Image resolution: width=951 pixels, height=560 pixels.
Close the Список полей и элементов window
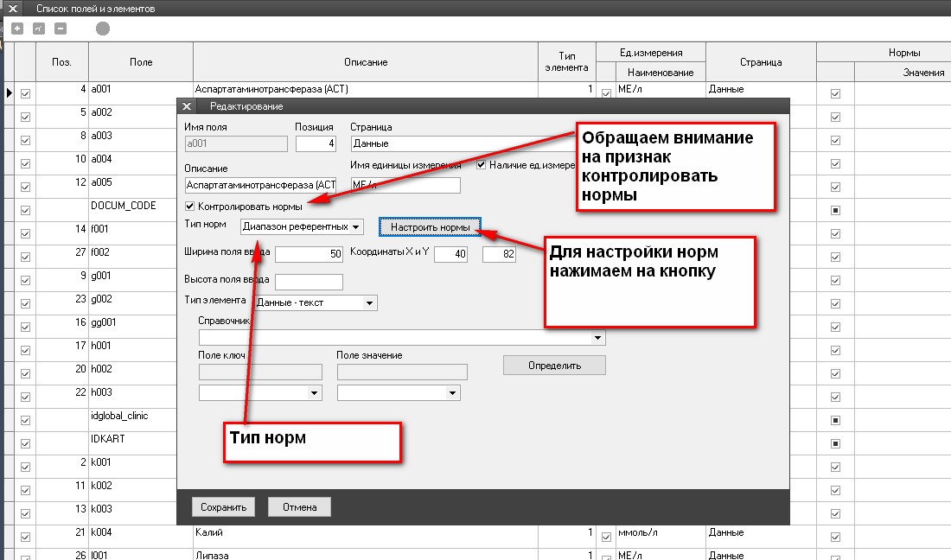12,8
